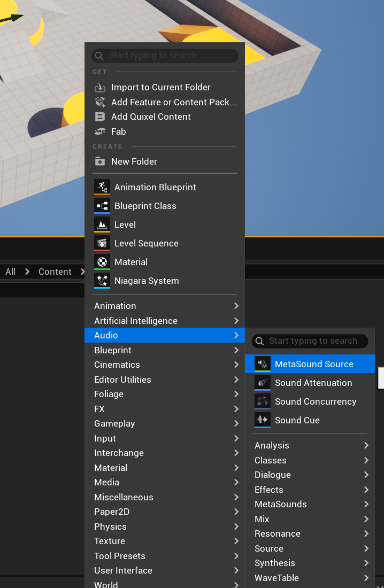384x588 pixels.
Task: Focus the main context menu search field
Action: pyautogui.click(x=166, y=56)
